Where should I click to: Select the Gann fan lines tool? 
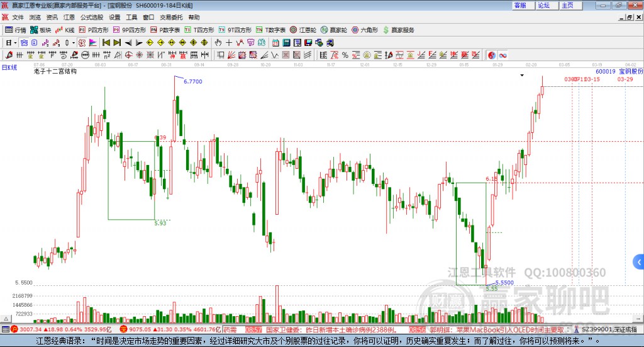click(231, 55)
